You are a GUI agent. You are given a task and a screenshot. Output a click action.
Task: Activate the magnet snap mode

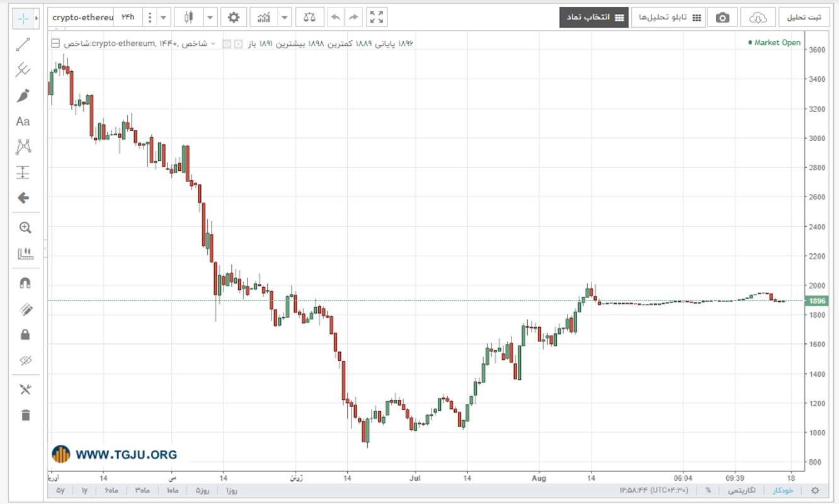[25, 283]
